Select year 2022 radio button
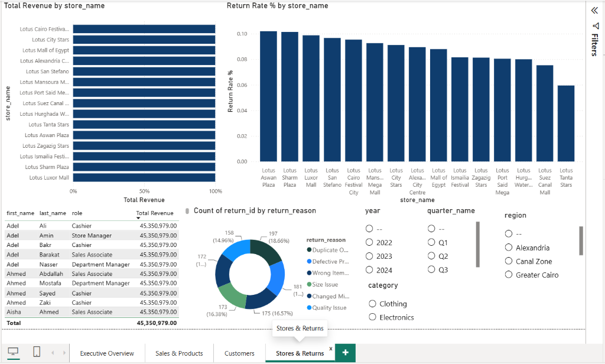Image resolution: width=605 pixels, height=364 pixels. (x=369, y=242)
